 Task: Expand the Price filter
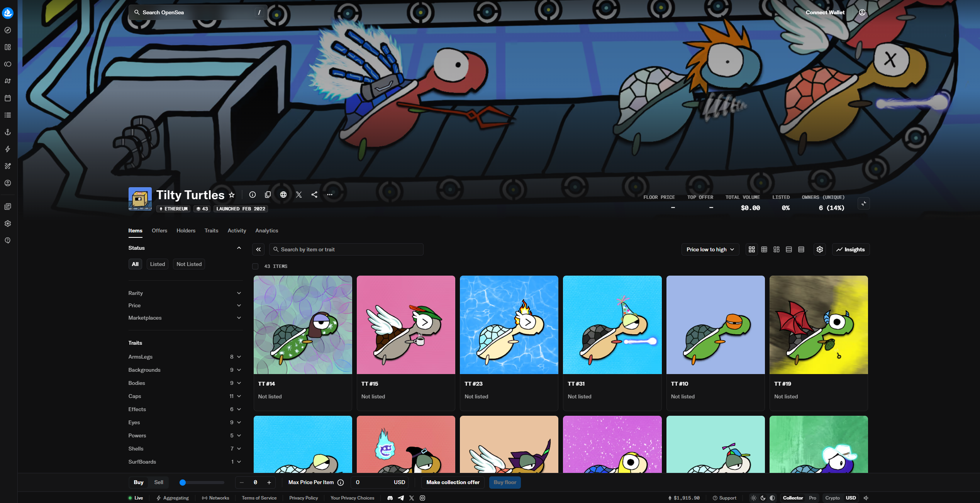click(x=185, y=305)
